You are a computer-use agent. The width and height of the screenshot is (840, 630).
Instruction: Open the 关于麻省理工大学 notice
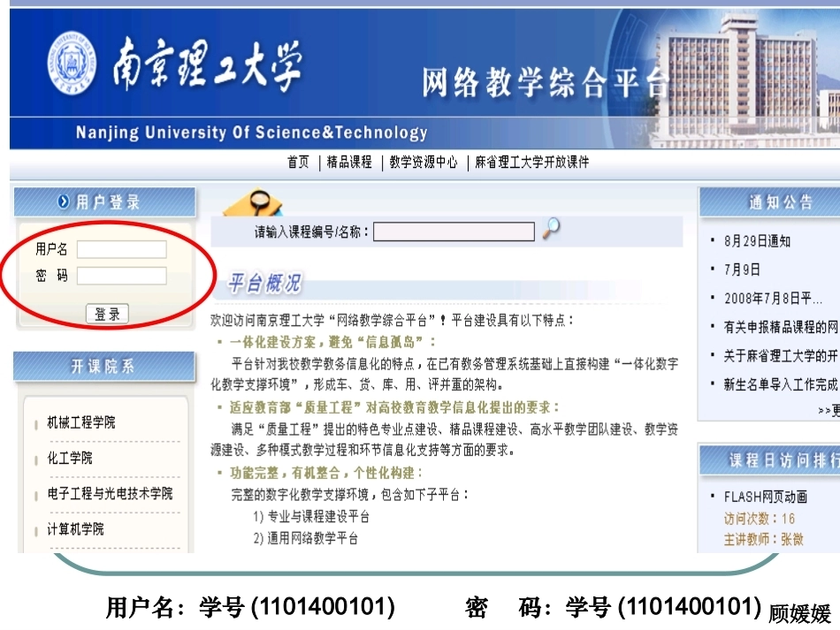781,355
